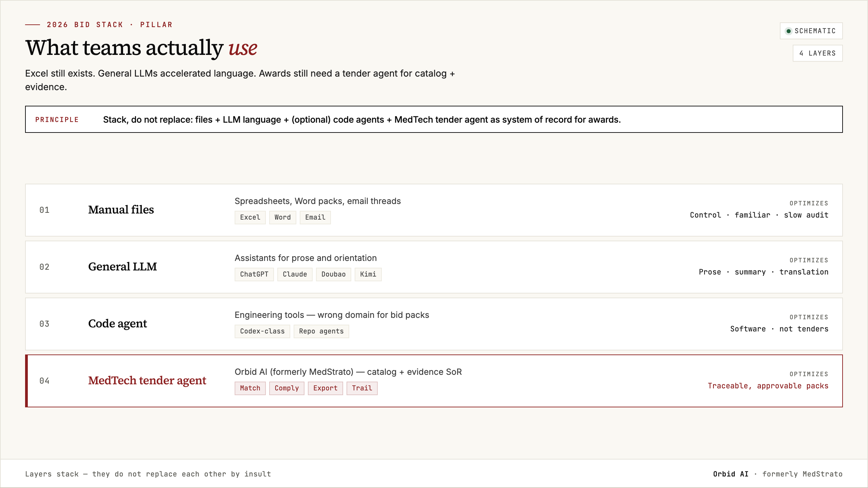Click the Doubao tag
Viewport: 868px width, 488px height.
click(x=334, y=274)
